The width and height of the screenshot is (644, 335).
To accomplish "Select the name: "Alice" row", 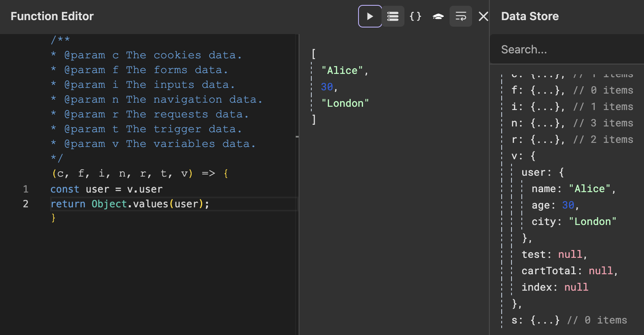I will coord(574,189).
